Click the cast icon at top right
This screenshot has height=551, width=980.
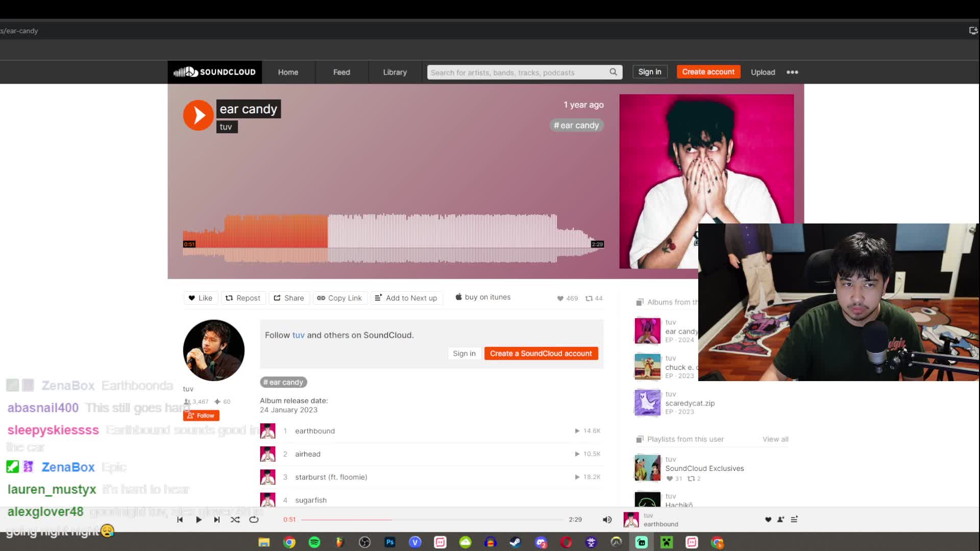point(973,31)
